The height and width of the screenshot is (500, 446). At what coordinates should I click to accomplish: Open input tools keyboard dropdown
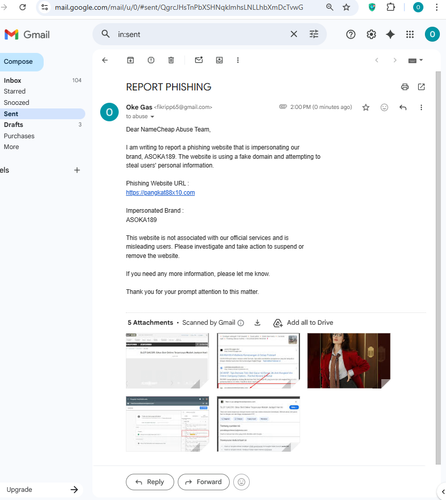click(x=415, y=60)
